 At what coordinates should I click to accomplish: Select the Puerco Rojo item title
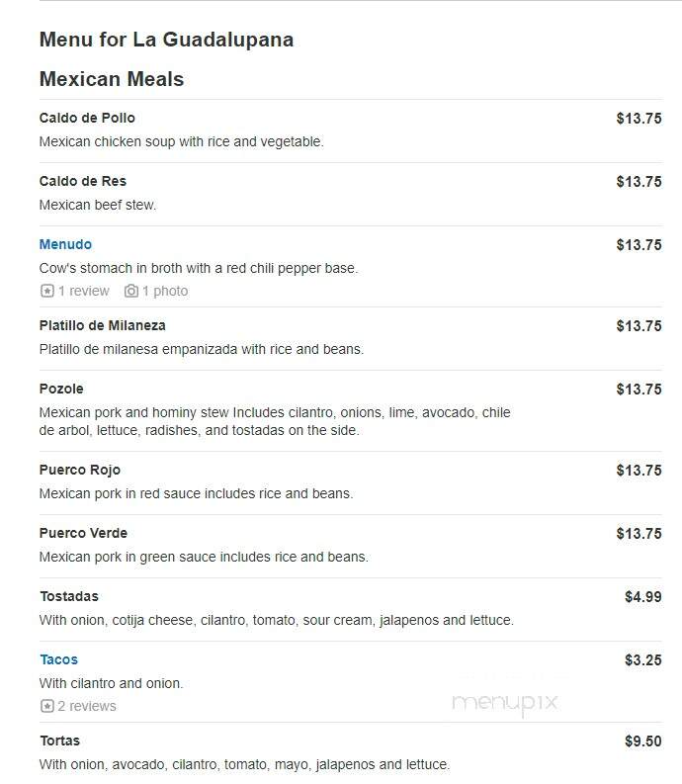80,470
